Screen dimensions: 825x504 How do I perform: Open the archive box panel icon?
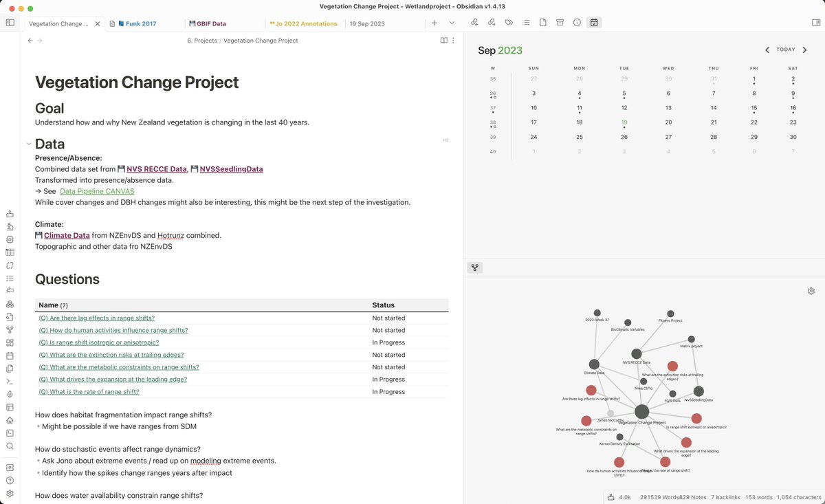coord(560,23)
